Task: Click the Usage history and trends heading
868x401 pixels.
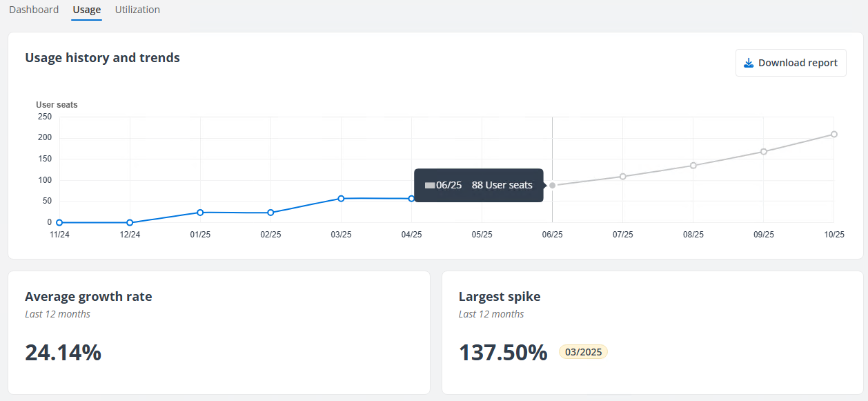Action: (102, 58)
